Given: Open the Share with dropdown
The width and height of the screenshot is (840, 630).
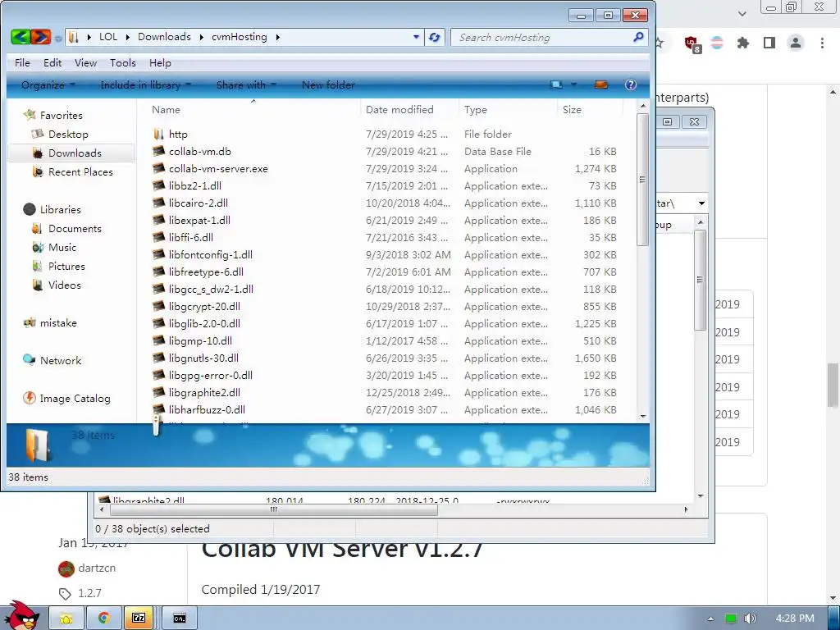Looking at the screenshot, I should coord(246,84).
